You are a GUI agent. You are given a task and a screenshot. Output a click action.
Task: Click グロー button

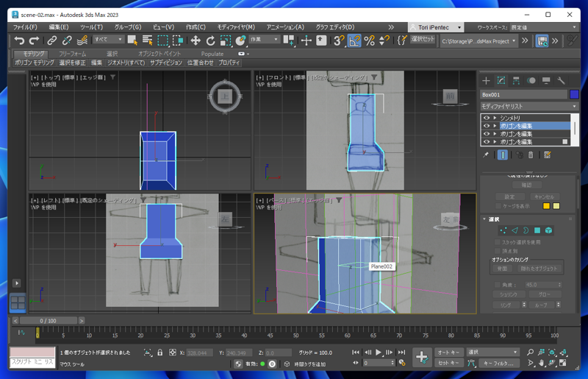click(544, 294)
